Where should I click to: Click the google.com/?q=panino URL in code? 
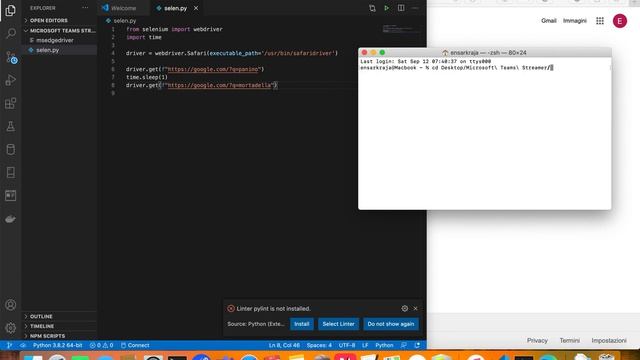[213, 69]
